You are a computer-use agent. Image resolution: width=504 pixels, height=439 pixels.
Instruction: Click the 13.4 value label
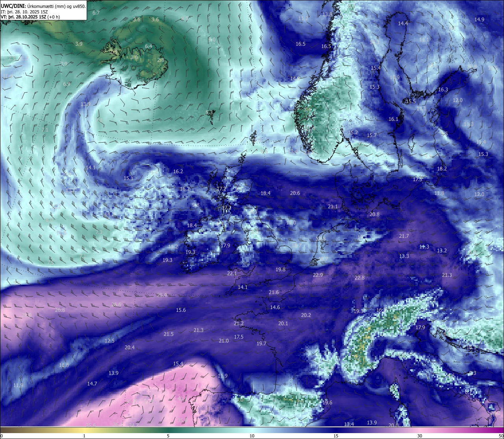pos(349,424)
